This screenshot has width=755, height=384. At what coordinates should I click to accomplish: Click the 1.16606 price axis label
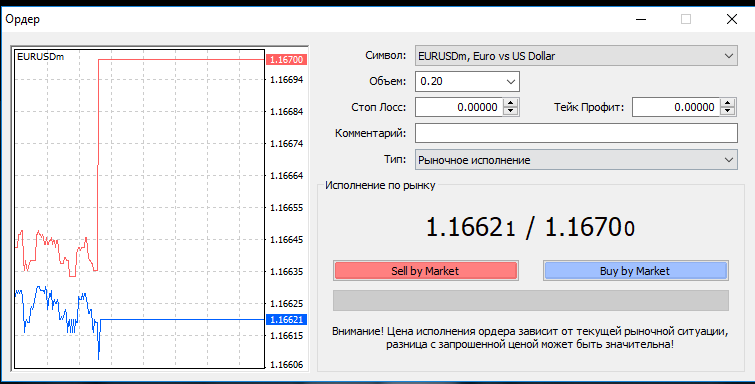tap(287, 365)
